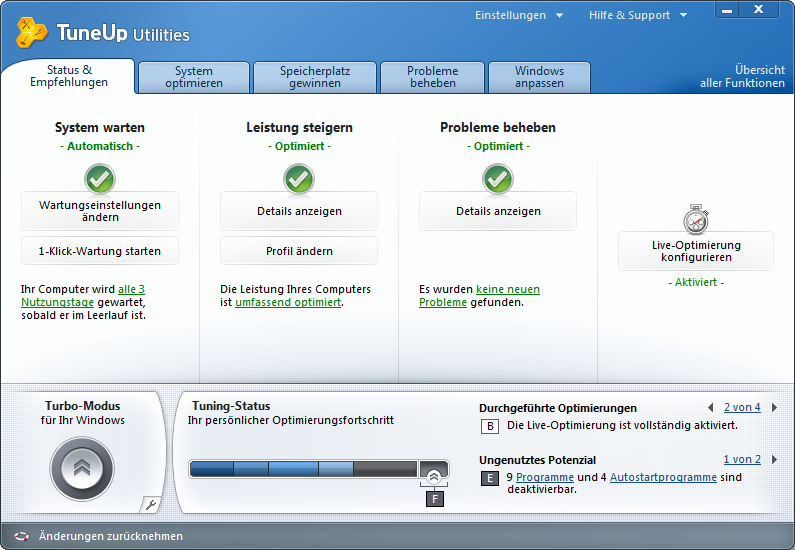The image size is (795, 550).
Task: Open the Programme link
Action: (x=545, y=477)
